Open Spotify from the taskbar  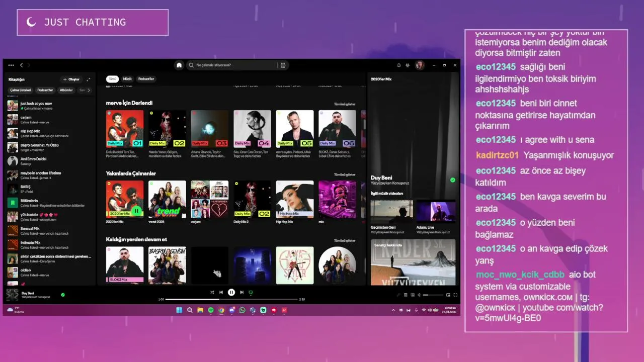tap(211, 310)
